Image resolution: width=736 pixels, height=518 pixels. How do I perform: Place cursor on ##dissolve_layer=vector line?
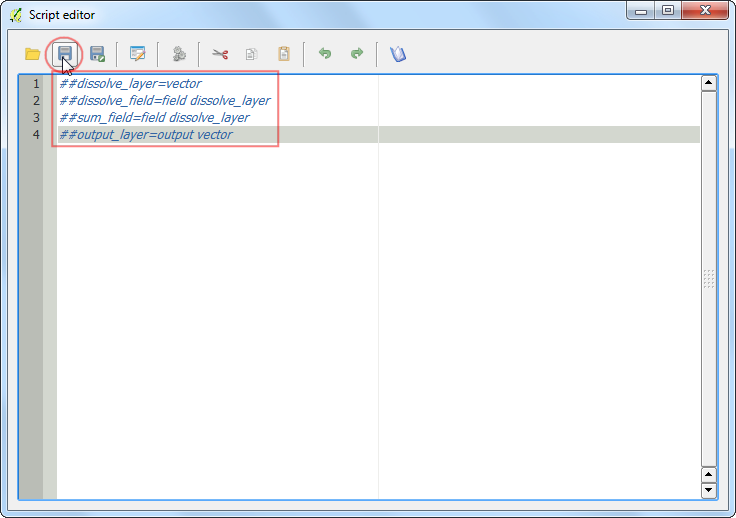pyautogui.click(x=130, y=84)
